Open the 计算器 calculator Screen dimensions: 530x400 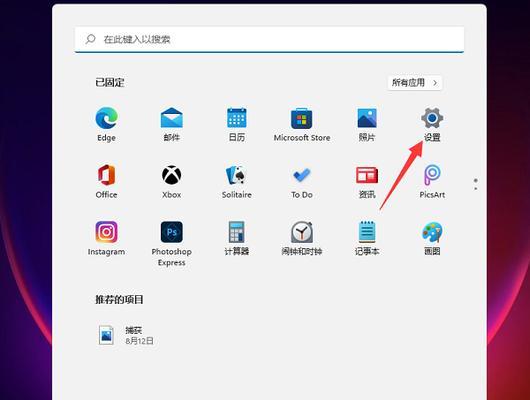pyautogui.click(x=237, y=238)
